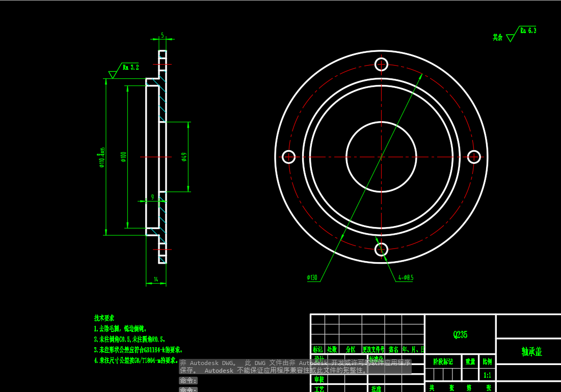Viewport: 561px width, 392px height.
Task: Select the dimension text 5 at top
Action: click(x=163, y=35)
